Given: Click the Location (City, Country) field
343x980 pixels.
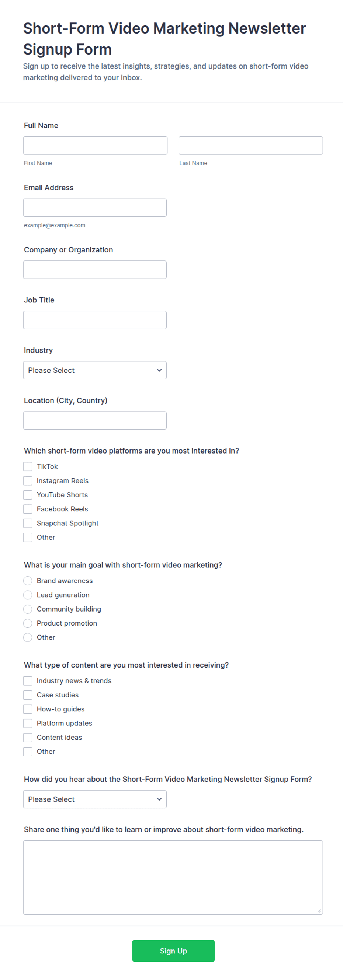Looking at the screenshot, I should [95, 420].
